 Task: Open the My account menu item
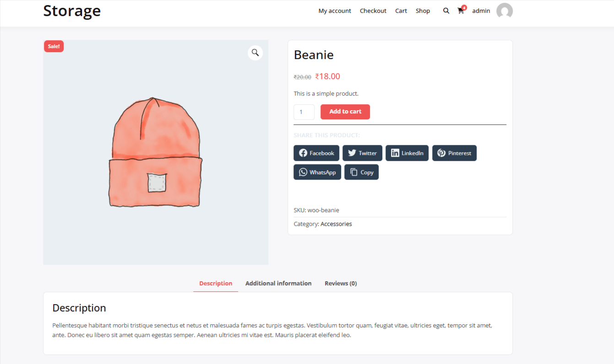[x=335, y=11]
